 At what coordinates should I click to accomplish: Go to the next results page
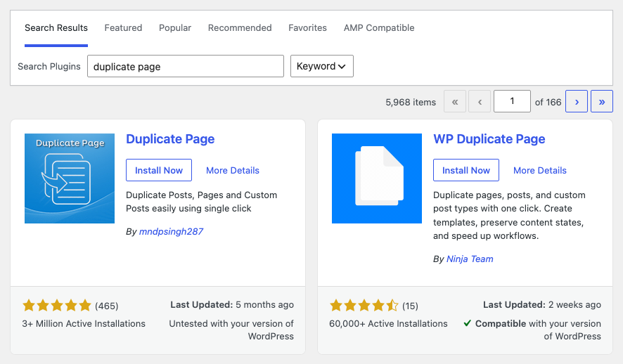[x=577, y=102]
